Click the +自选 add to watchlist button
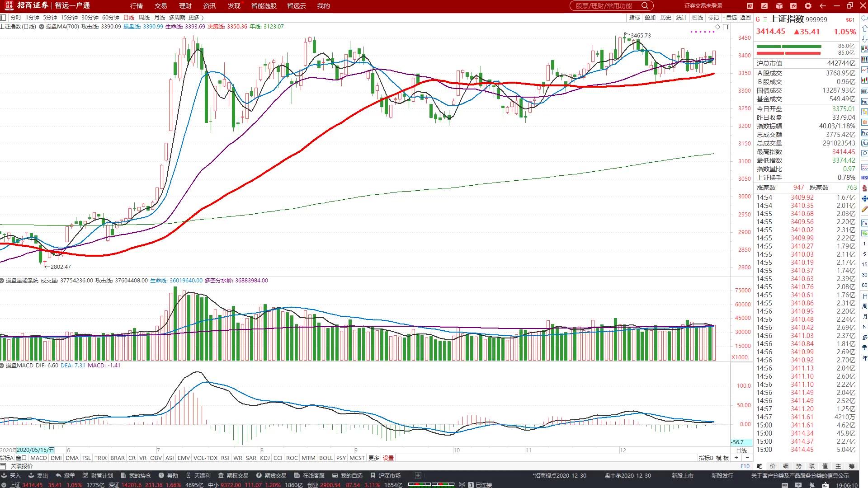This screenshot has height=488, width=868. tap(730, 18)
